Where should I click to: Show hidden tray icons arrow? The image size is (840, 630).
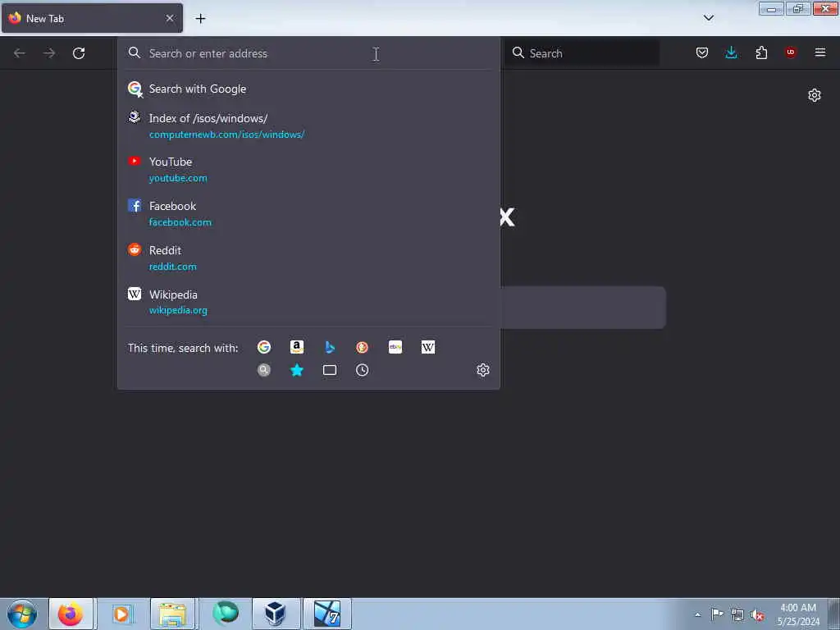point(697,614)
